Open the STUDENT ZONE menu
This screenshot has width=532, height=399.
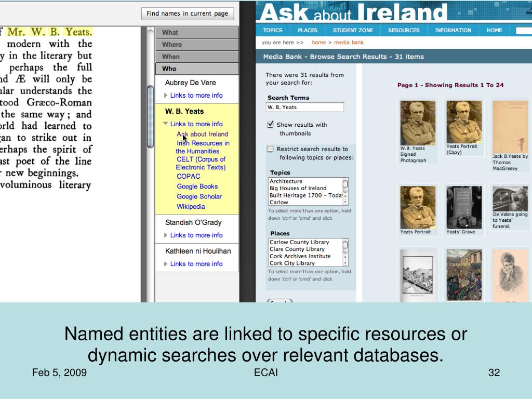(x=353, y=30)
